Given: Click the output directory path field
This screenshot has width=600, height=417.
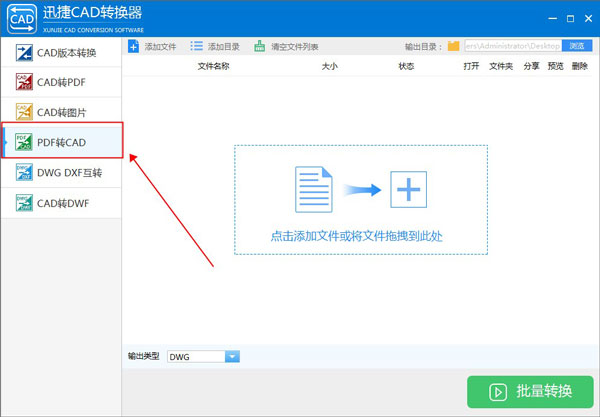Looking at the screenshot, I should point(513,46).
